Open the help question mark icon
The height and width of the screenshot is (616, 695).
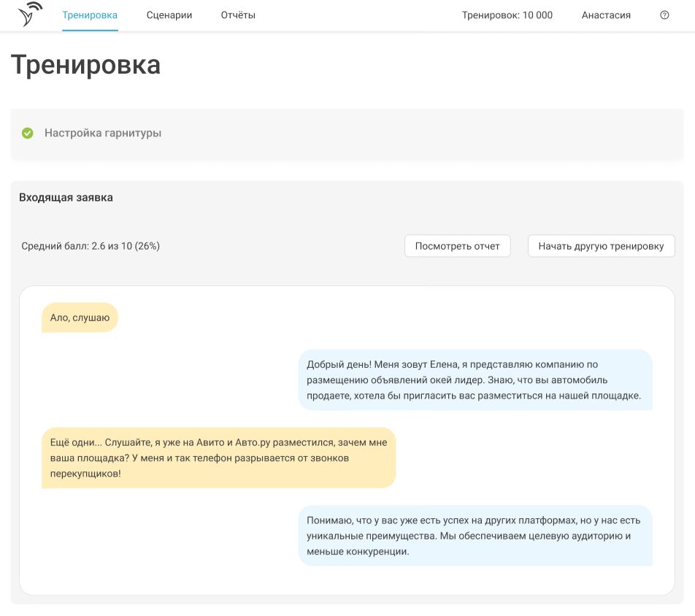tap(664, 15)
